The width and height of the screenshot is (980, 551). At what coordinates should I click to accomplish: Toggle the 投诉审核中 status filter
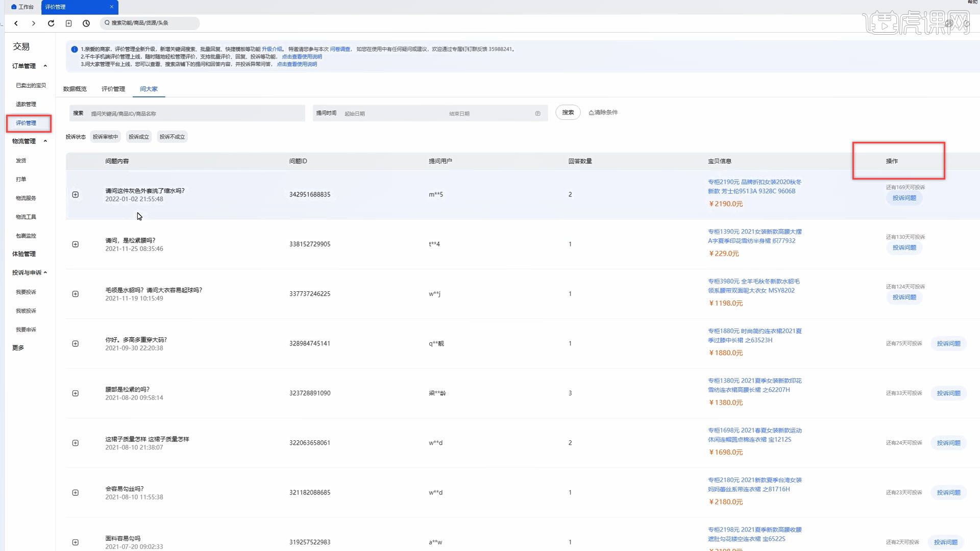(105, 137)
